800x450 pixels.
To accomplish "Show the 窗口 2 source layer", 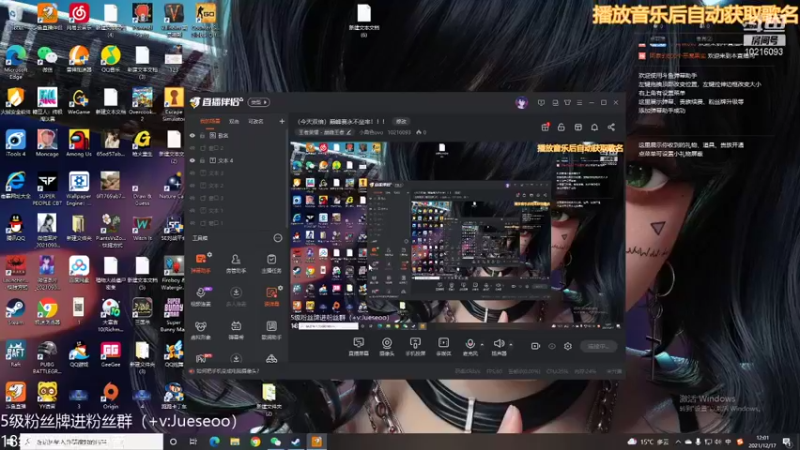I will [192, 148].
